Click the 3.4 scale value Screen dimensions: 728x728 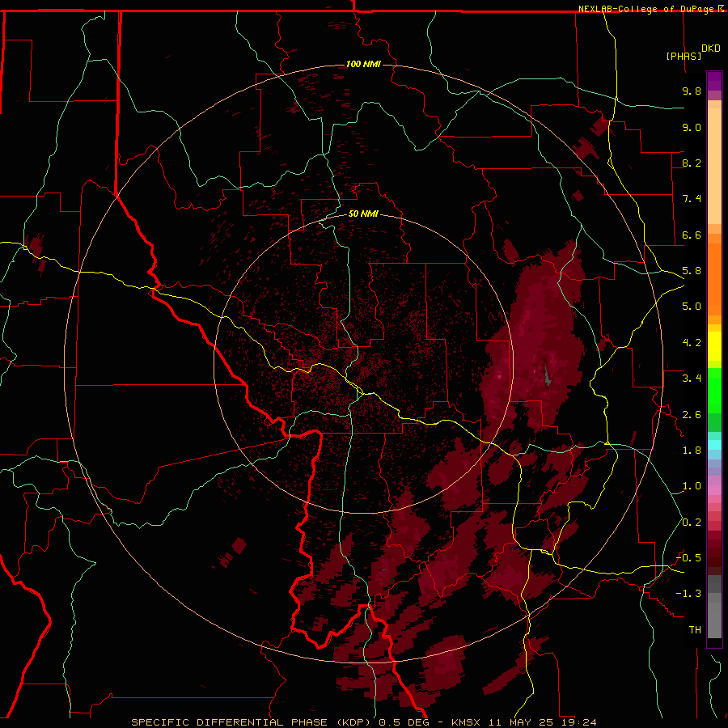click(692, 379)
